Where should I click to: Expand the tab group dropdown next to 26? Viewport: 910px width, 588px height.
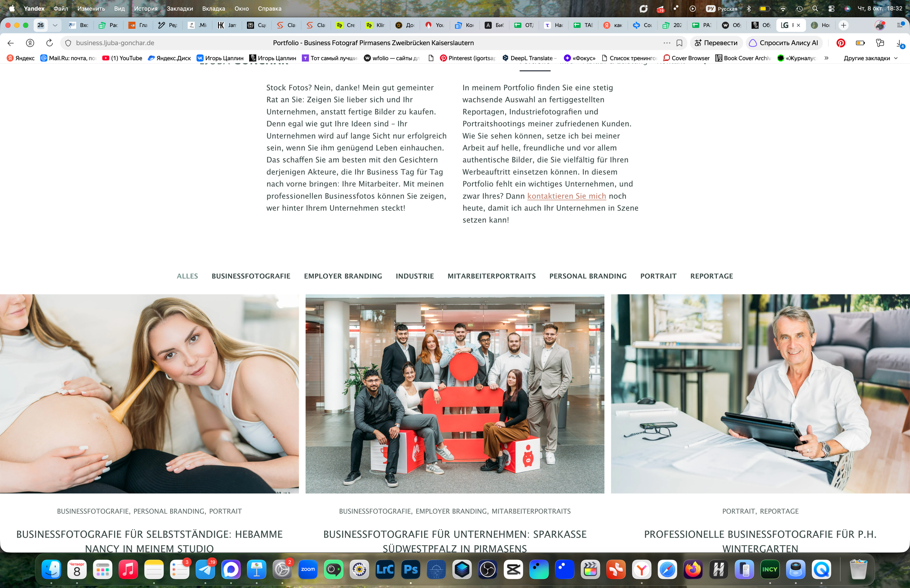point(55,25)
